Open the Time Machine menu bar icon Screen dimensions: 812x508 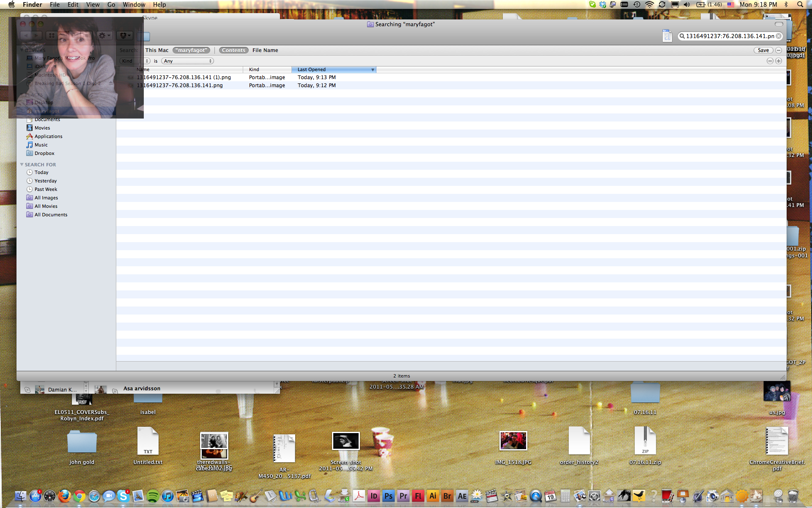[x=636, y=5]
